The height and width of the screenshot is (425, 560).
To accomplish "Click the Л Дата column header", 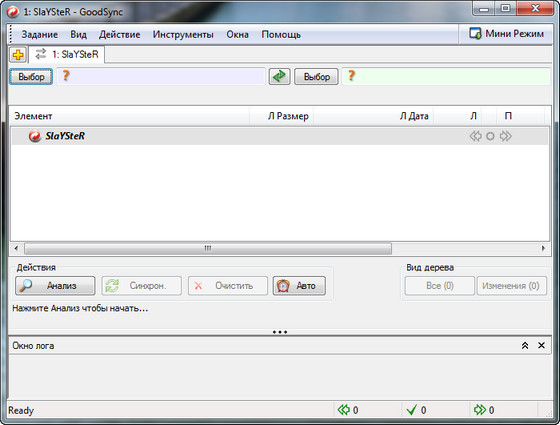I will (374, 116).
